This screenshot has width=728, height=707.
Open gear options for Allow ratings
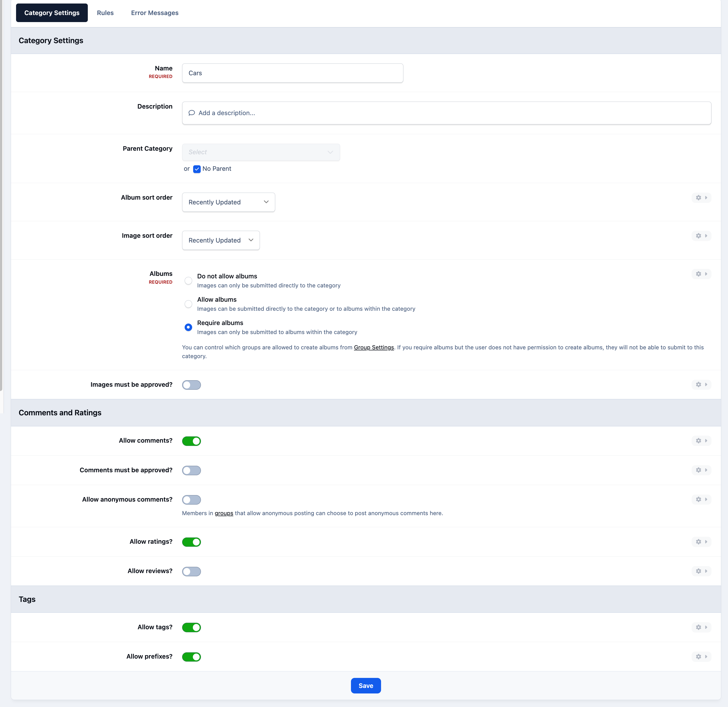coord(701,542)
